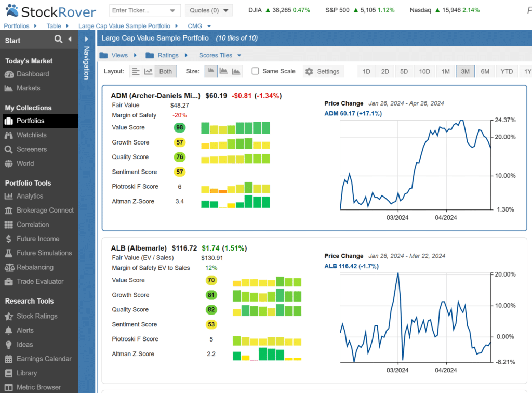Click the Portfolios breadcrumb link

pyautogui.click(x=17, y=25)
